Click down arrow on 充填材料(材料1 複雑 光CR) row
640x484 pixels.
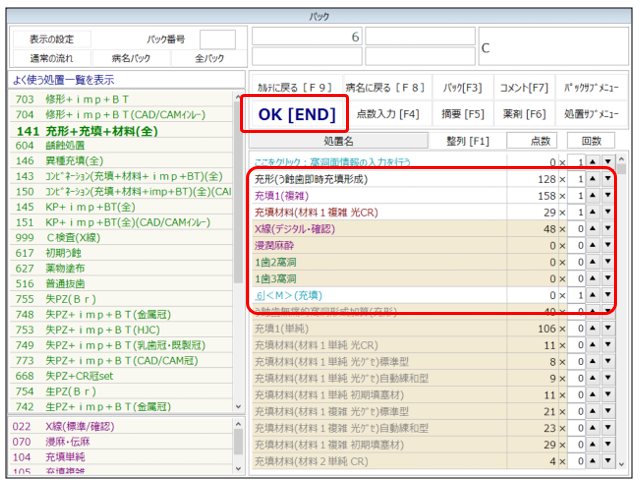coord(608,212)
